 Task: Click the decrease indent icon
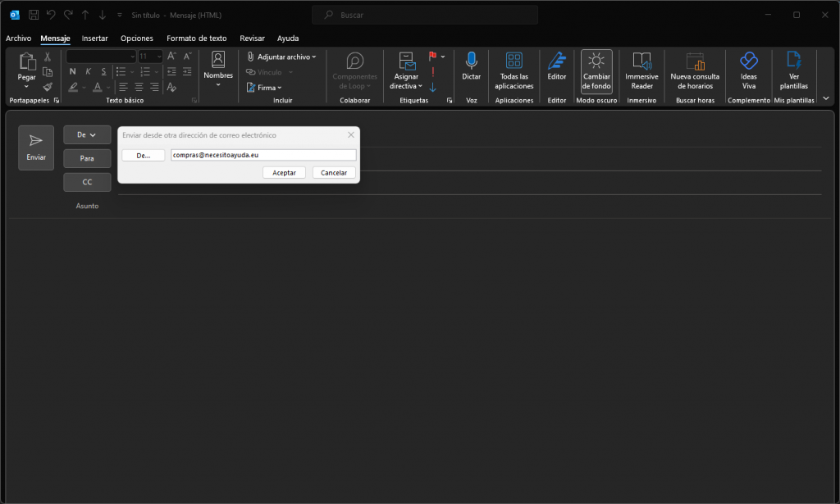pyautogui.click(x=171, y=71)
